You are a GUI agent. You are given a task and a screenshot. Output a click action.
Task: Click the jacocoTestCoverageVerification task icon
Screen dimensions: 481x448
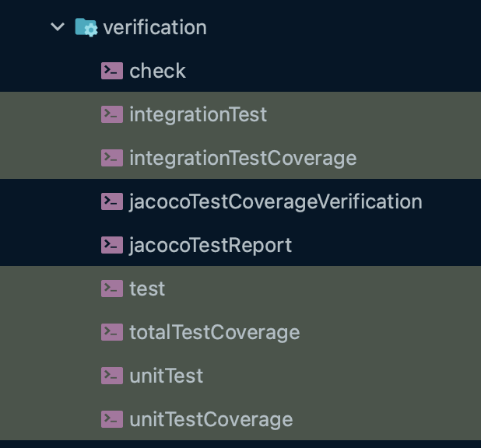(x=112, y=201)
